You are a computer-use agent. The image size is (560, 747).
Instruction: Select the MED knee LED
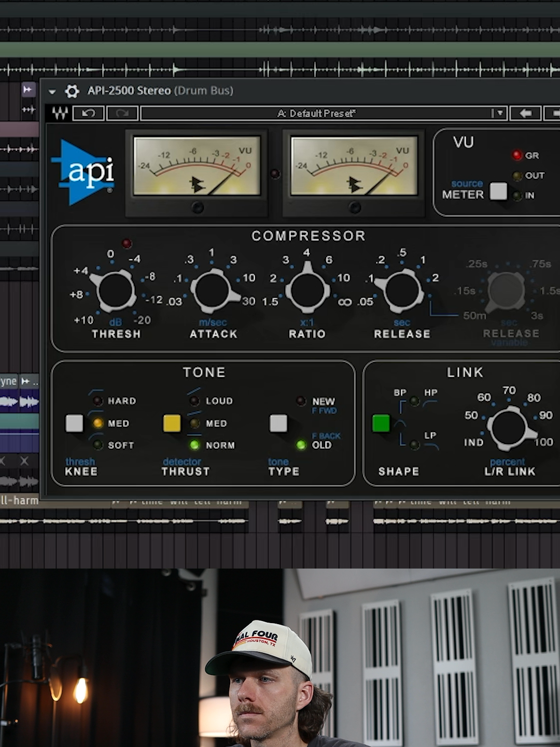97,423
